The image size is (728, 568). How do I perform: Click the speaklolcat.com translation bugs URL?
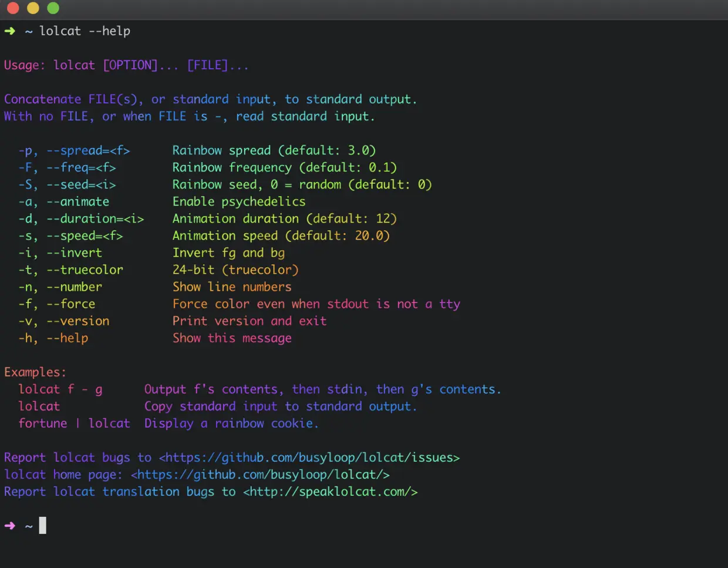[331, 492]
